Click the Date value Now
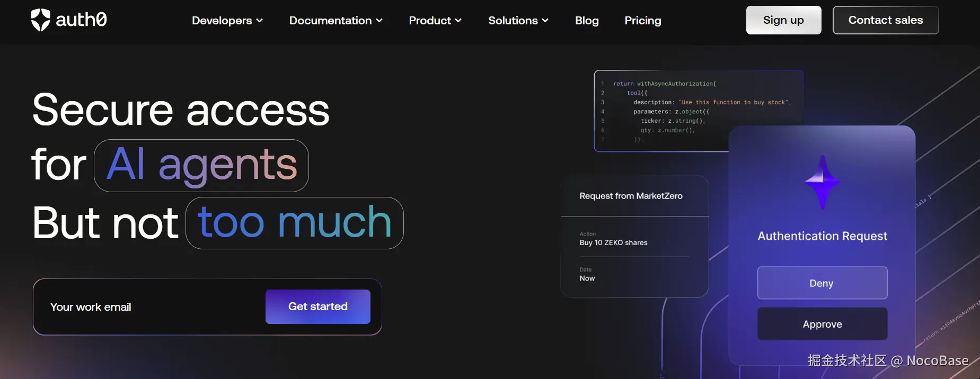The width and height of the screenshot is (980, 379). click(587, 278)
